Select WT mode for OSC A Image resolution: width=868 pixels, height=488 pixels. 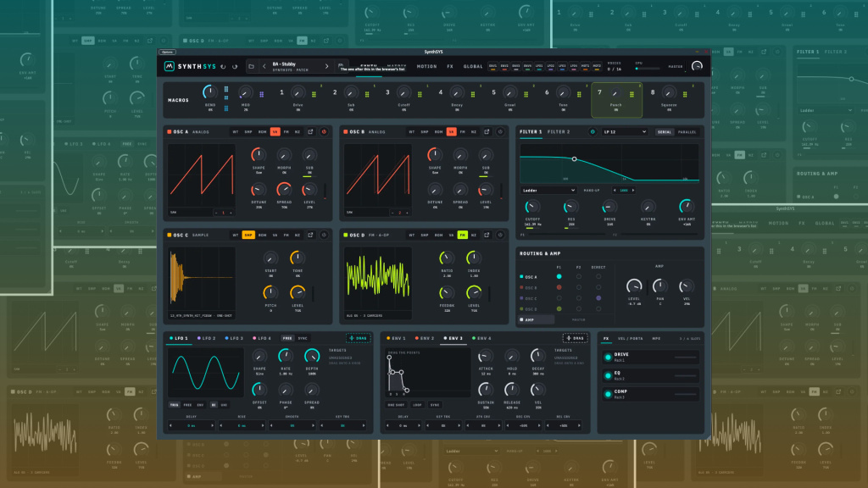coord(236,131)
